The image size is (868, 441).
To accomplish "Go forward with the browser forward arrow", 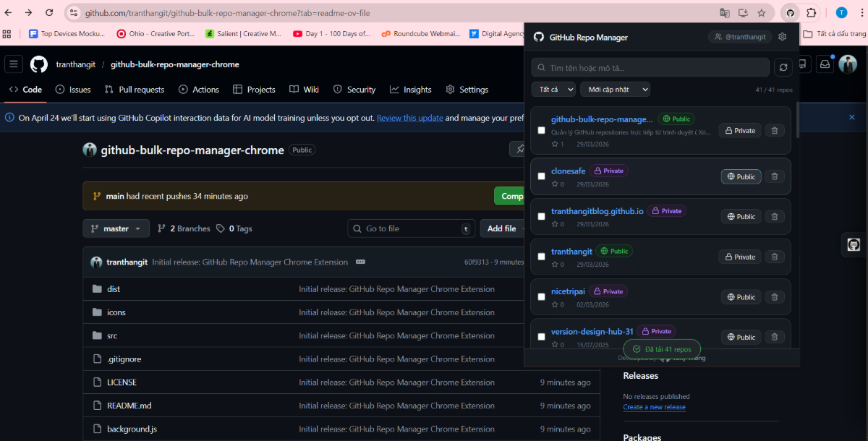I will pos(28,13).
